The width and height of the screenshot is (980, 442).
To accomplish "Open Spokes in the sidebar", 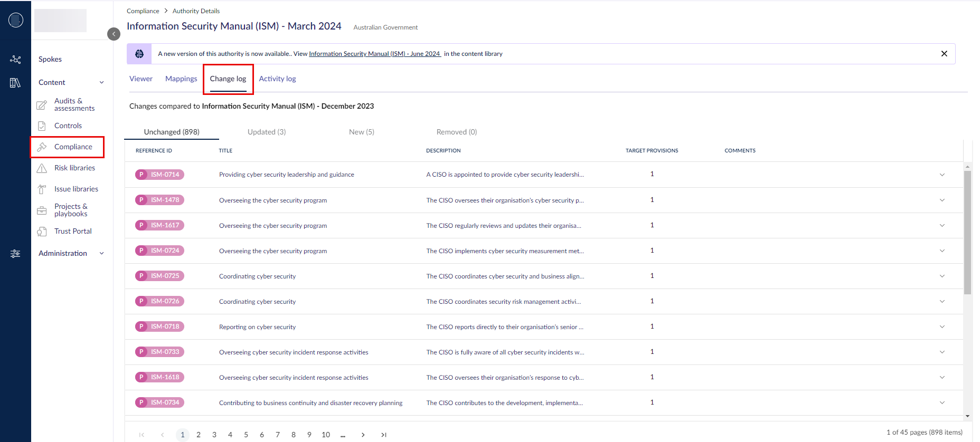I will pos(50,59).
